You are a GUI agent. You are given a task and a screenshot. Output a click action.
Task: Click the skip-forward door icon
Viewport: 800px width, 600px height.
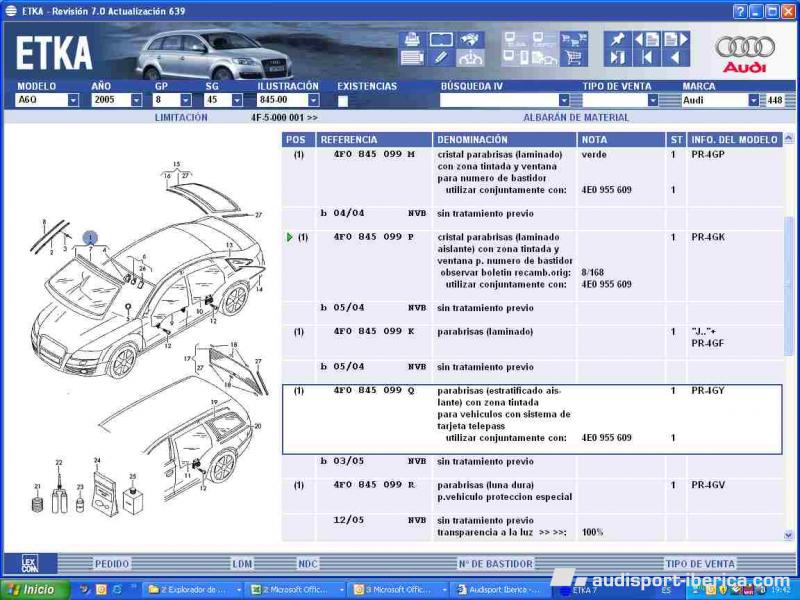pos(617,58)
